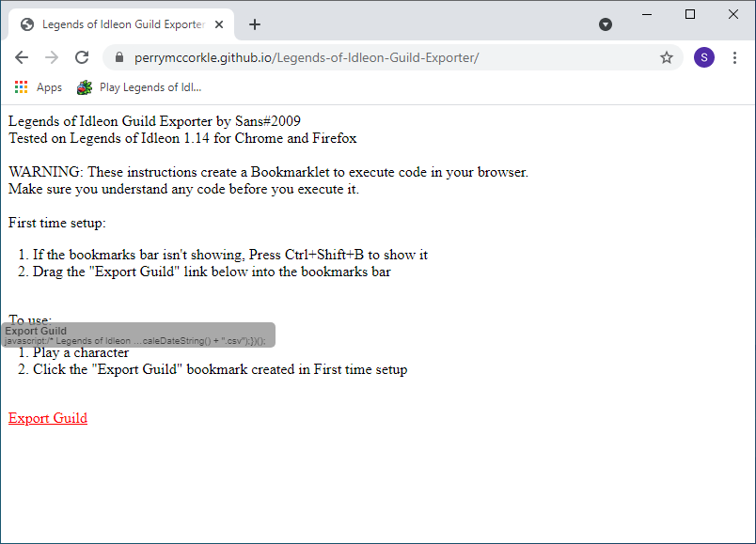Click the 'Tested on Legends of Idleon 1.14' line
This screenshot has width=756, height=544.
182,138
